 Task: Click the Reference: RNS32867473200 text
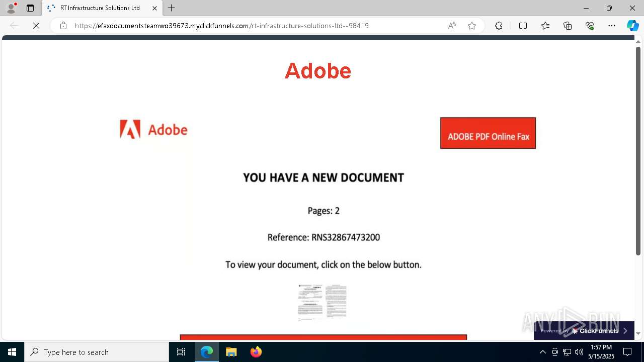[324, 237]
